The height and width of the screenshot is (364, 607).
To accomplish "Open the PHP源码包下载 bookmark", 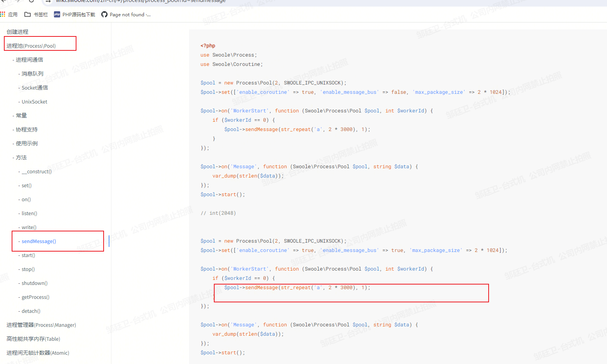I will [75, 14].
